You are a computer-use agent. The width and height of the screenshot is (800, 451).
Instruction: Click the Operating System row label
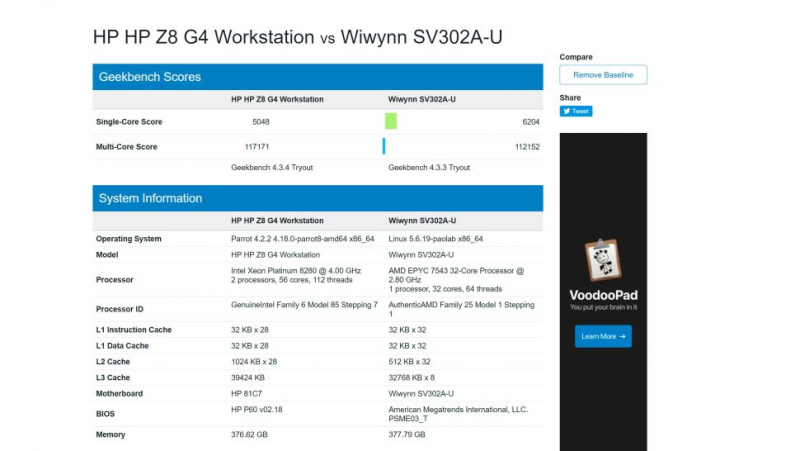(129, 239)
